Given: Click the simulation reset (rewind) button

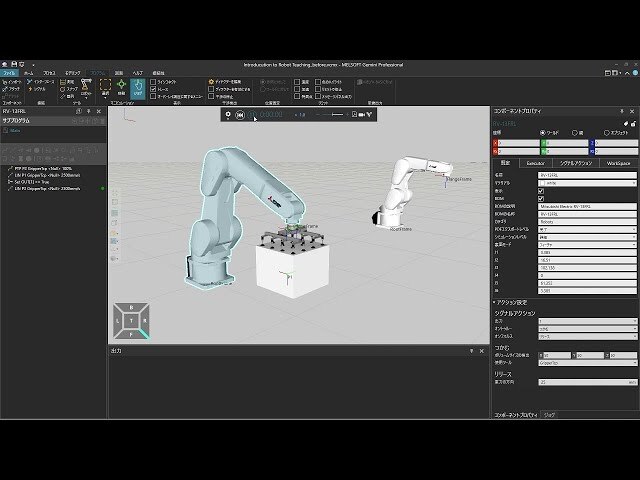Looking at the screenshot, I should coord(240,115).
